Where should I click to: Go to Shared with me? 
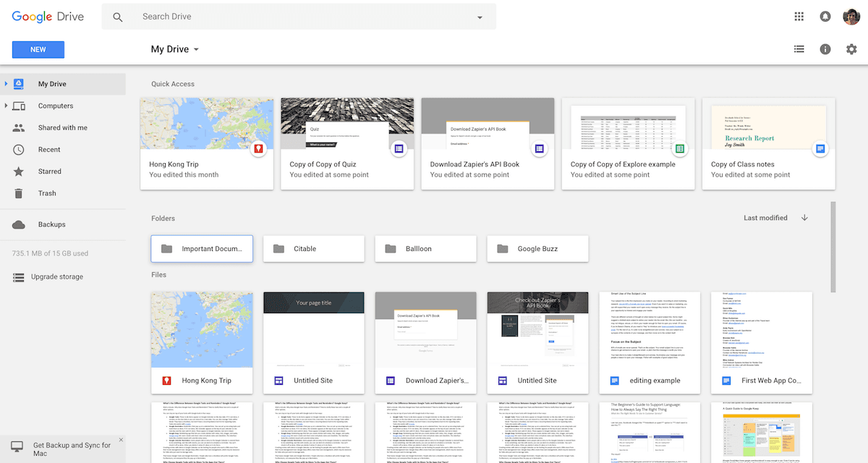click(63, 128)
